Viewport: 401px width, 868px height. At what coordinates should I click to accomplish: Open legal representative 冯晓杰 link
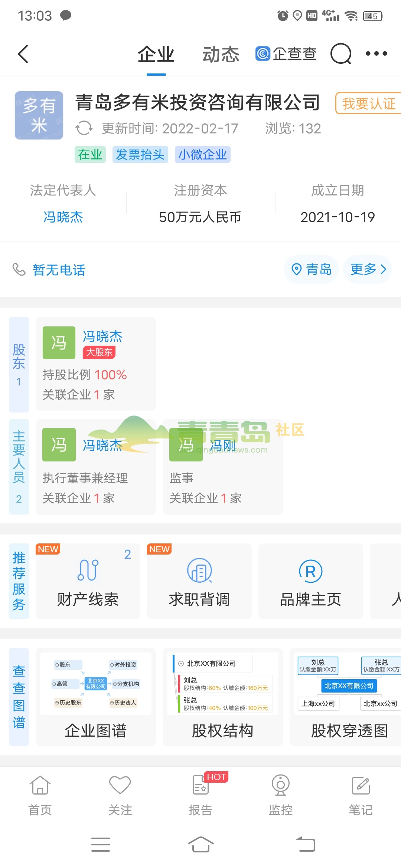63,217
